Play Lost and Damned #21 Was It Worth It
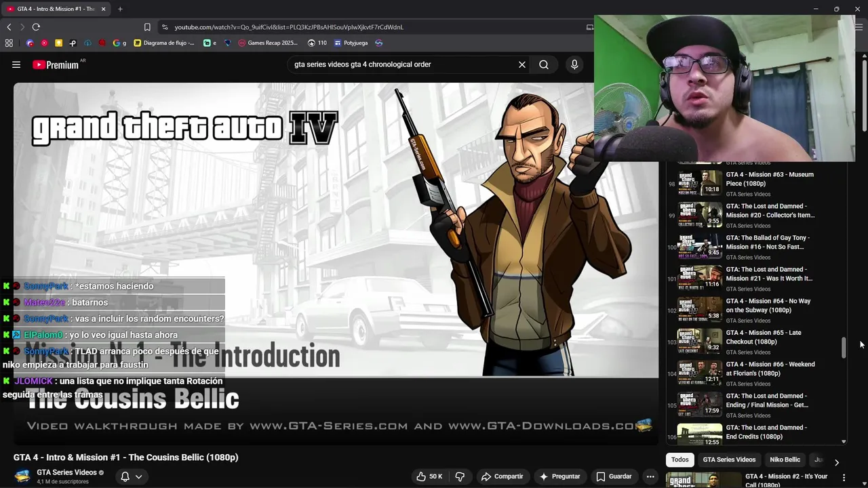The image size is (868, 488). click(753, 278)
